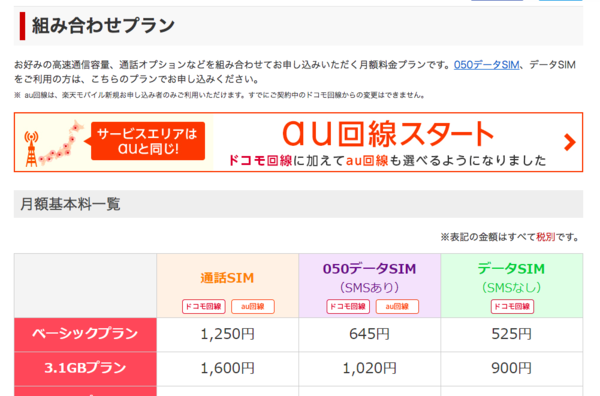The width and height of the screenshot is (600, 396).
Task: Click the (SMSあり) label under 050データSIM
Action: pos(369,287)
